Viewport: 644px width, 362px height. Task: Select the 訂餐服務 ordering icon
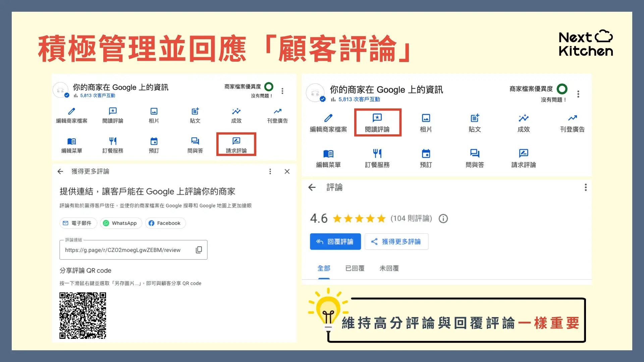[113, 144]
